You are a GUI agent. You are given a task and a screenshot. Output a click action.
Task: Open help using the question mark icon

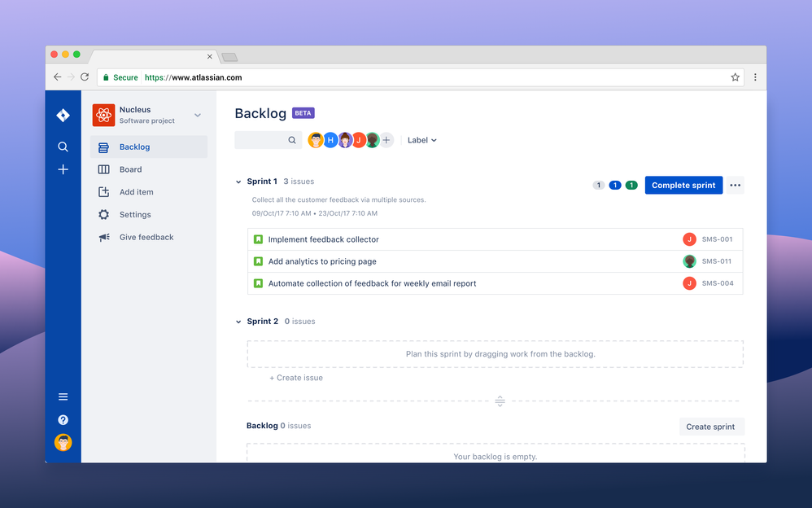pyautogui.click(x=63, y=419)
